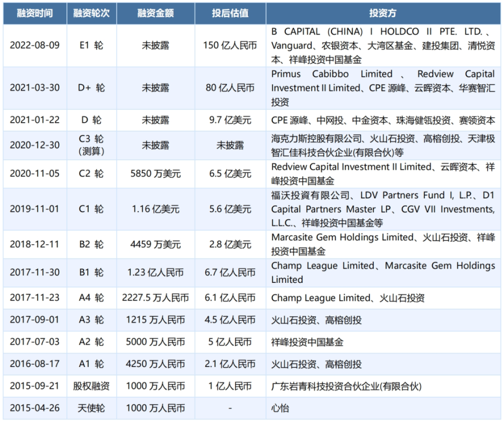The width and height of the screenshot is (504, 422).
Task: Select the date cell 2017-11-23
Action: pyautogui.click(x=35, y=298)
